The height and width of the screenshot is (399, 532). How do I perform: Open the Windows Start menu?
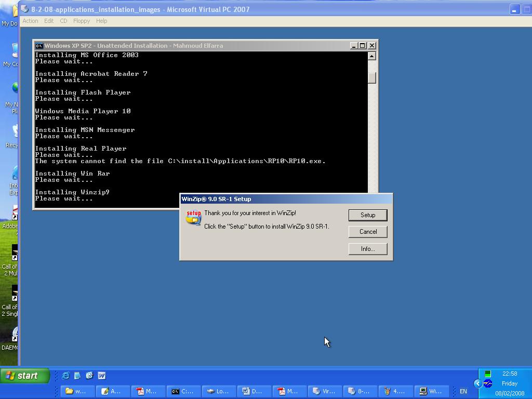(25, 376)
